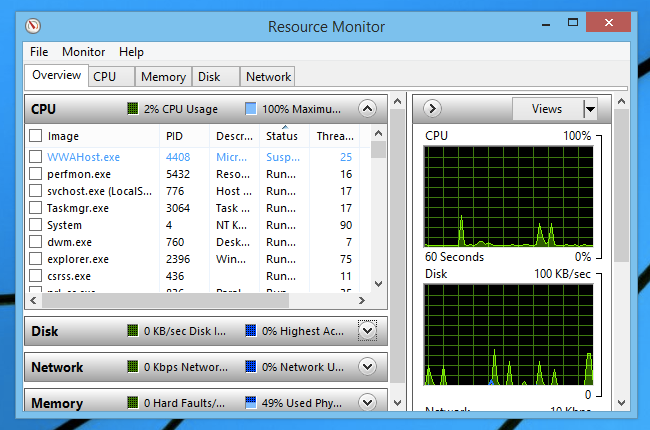Screen dimensions: 650x430
Task: Click the left pane scroll-down arrow
Action: click(397, 403)
